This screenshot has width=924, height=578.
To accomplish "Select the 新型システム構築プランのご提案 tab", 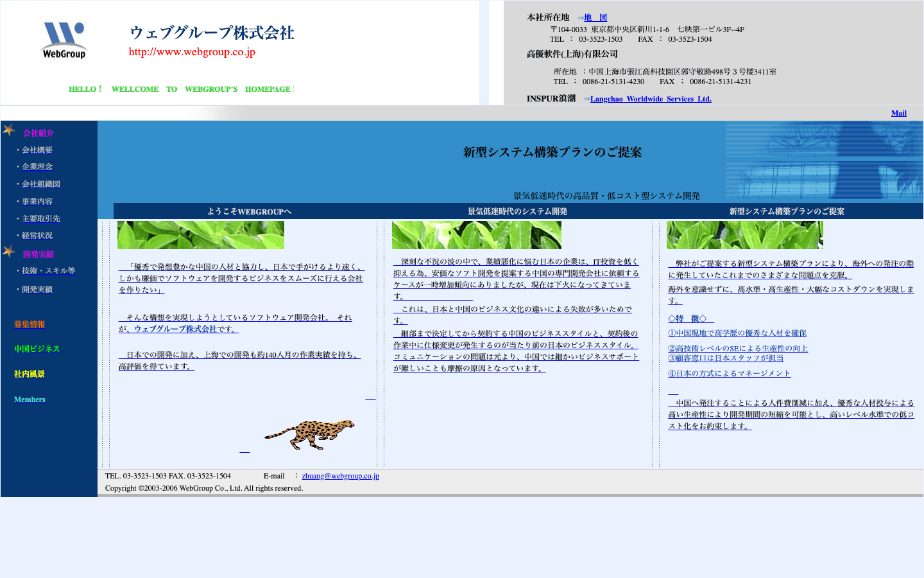I will coord(787,211).
